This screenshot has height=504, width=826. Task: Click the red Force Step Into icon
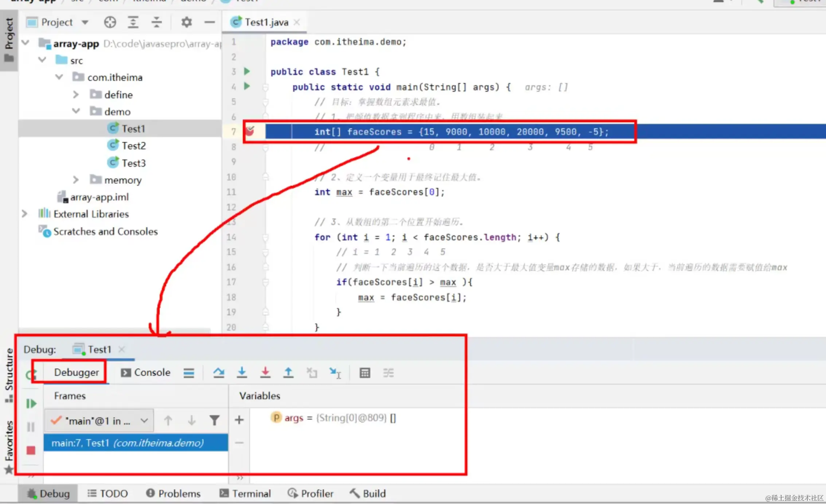click(265, 373)
